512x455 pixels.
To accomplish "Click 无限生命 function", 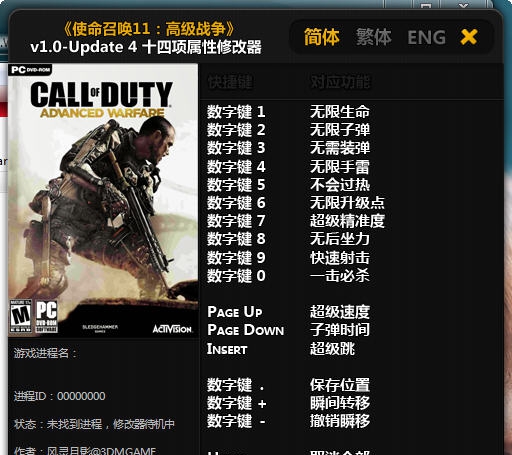I will pos(340,112).
